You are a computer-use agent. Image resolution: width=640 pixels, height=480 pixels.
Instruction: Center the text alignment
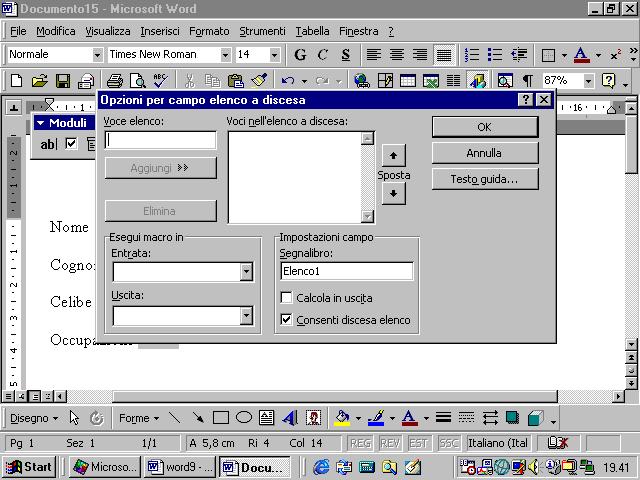click(x=397, y=55)
